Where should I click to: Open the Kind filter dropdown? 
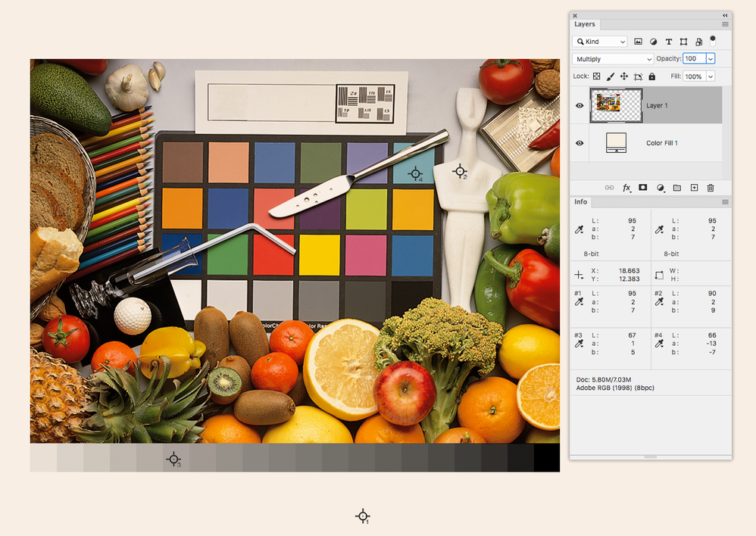point(600,42)
